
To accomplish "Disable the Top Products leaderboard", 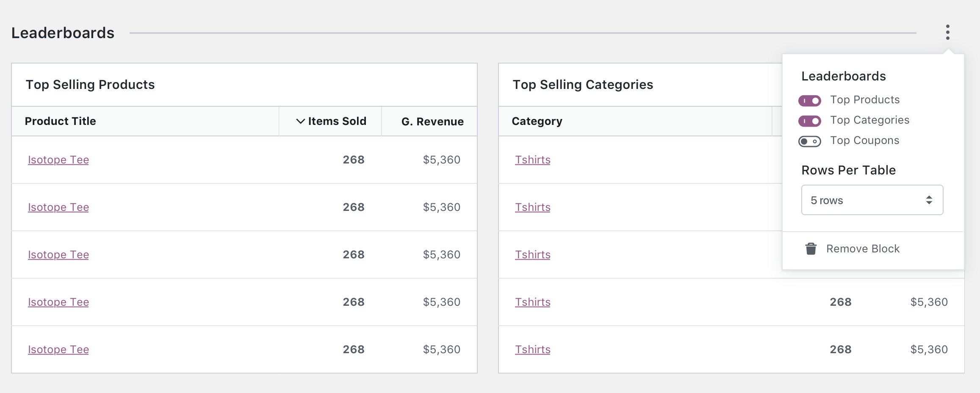I will pyautogui.click(x=810, y=100).
